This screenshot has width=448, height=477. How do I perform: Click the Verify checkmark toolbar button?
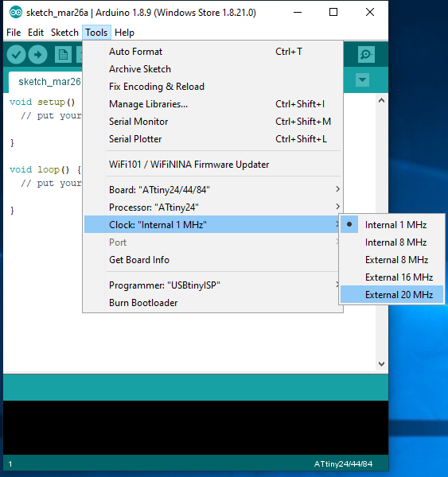tap(16, 55)
